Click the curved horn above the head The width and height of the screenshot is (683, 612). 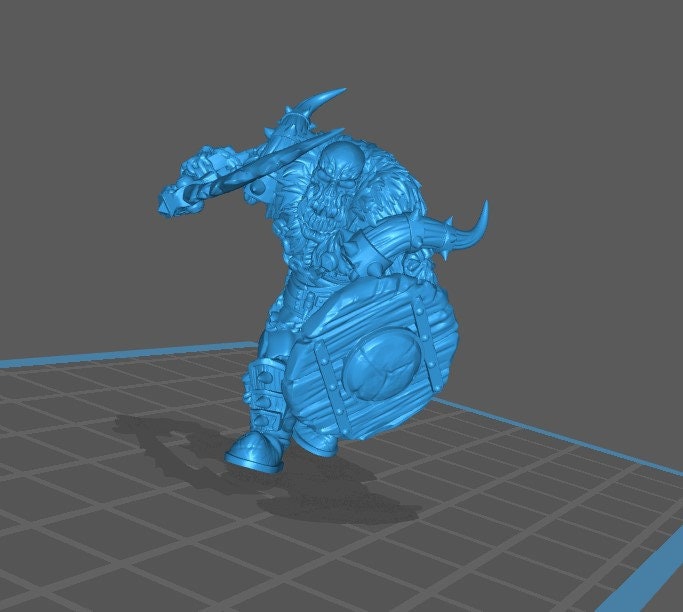click(x=322, y=103)
